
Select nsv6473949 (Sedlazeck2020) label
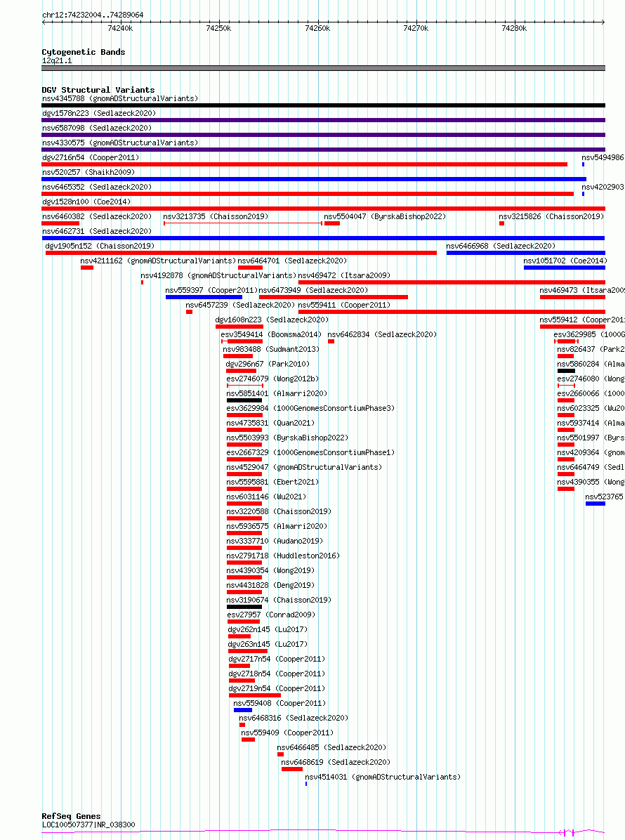tap(313, 290)
